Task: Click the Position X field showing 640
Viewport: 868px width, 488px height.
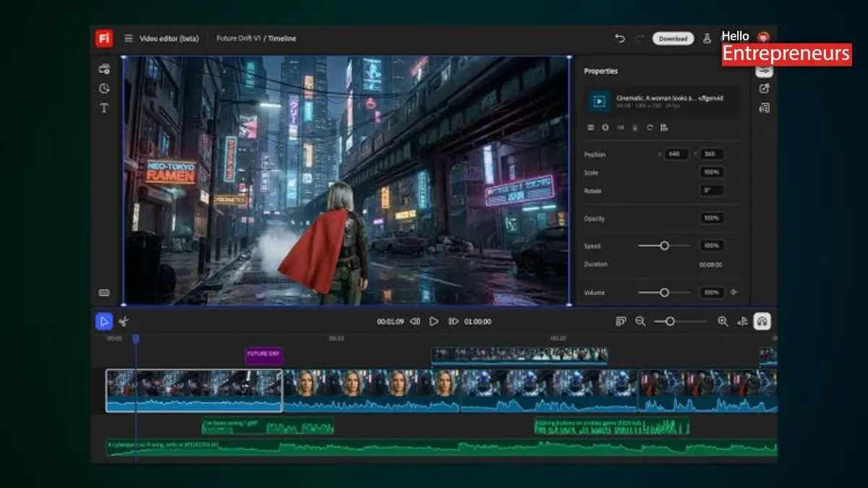Action: pos(676,154)
